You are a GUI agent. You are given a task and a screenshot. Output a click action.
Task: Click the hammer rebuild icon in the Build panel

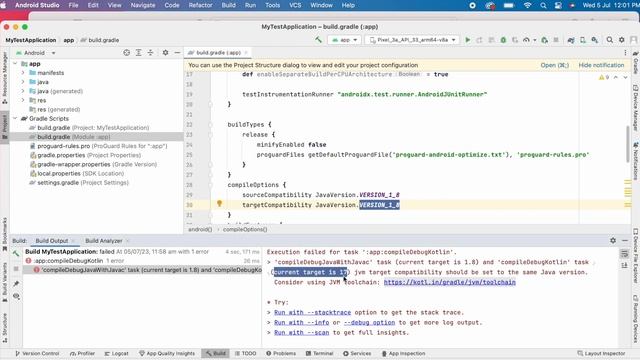16,253
